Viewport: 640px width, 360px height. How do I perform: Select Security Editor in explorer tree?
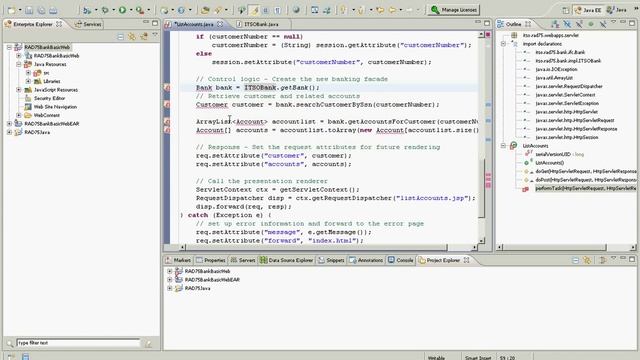pos(49,98)
